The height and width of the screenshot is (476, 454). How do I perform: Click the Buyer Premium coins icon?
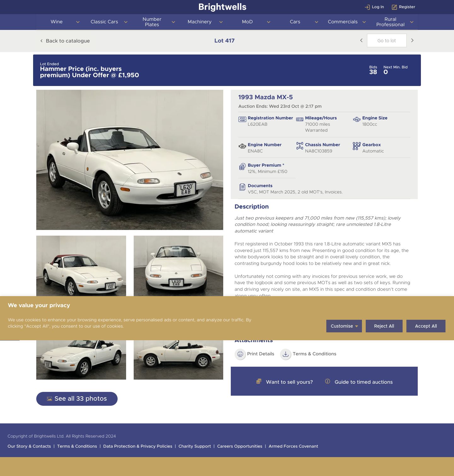[x=242, y=167]
